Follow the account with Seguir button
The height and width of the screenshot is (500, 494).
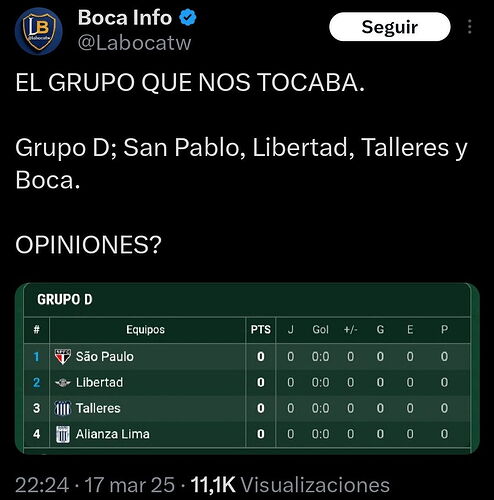(x=390, y=27)
